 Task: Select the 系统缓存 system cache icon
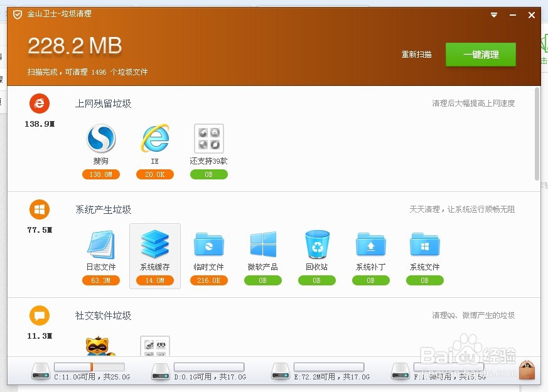(155, 245)
